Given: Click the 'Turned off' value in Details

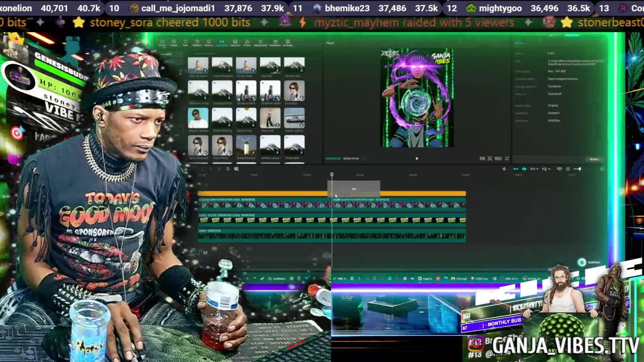Looking at the screenshot, I should (554, 94).
